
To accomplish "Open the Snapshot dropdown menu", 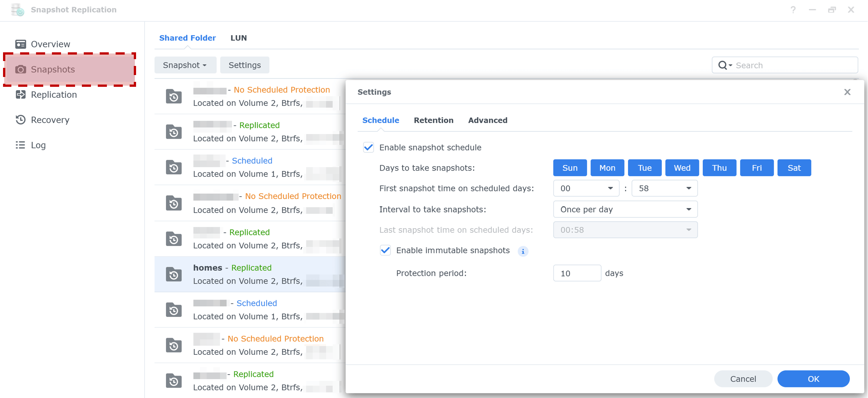I will [x=185, y=65].
